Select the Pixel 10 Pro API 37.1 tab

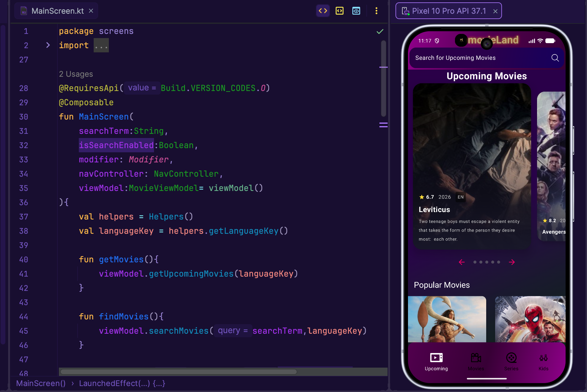point(448,11)
